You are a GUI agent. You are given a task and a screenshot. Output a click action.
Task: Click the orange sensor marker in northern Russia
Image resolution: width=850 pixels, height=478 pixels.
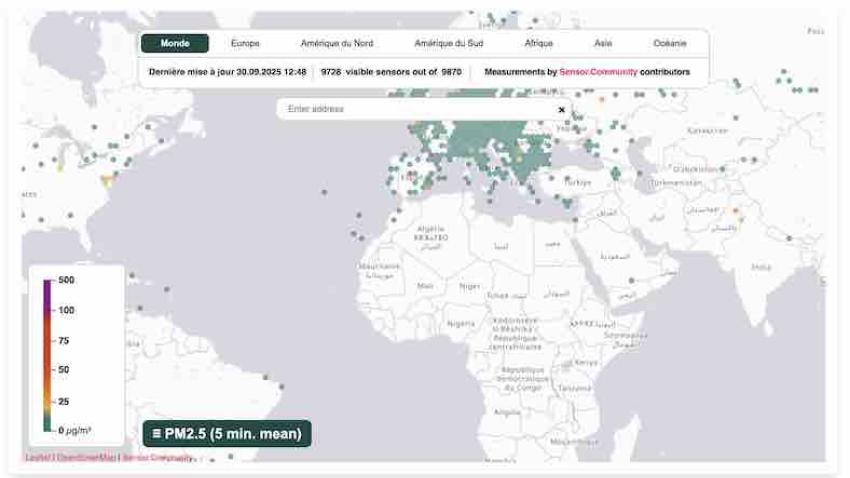(602, 99)
